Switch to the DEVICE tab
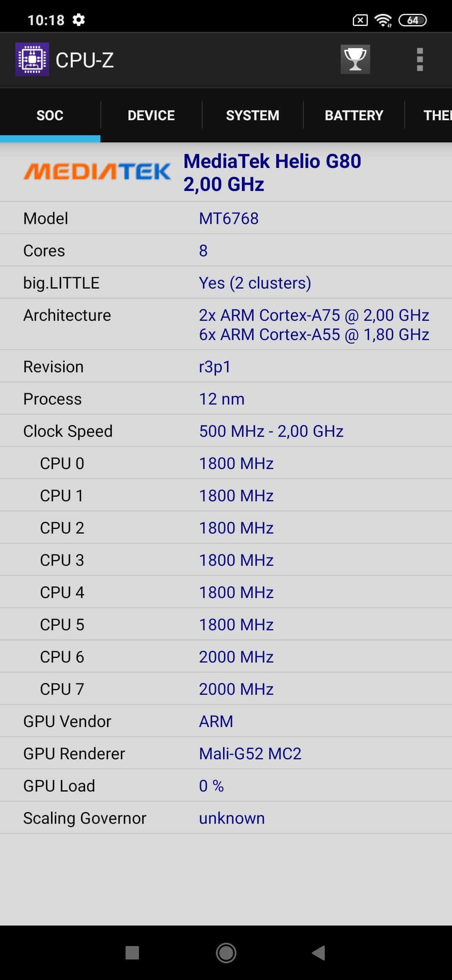The width and height of the screenshot is (452, 980). (151, 115)
